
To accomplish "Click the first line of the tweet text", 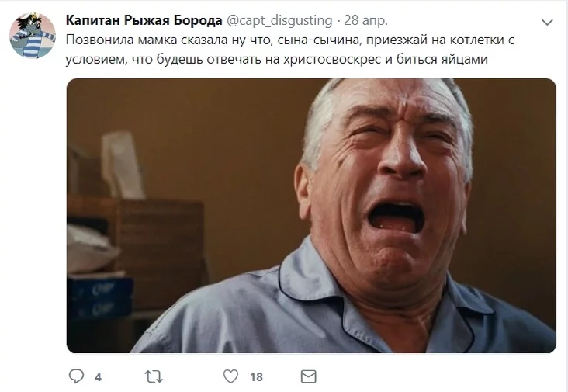I will [289, 40].
